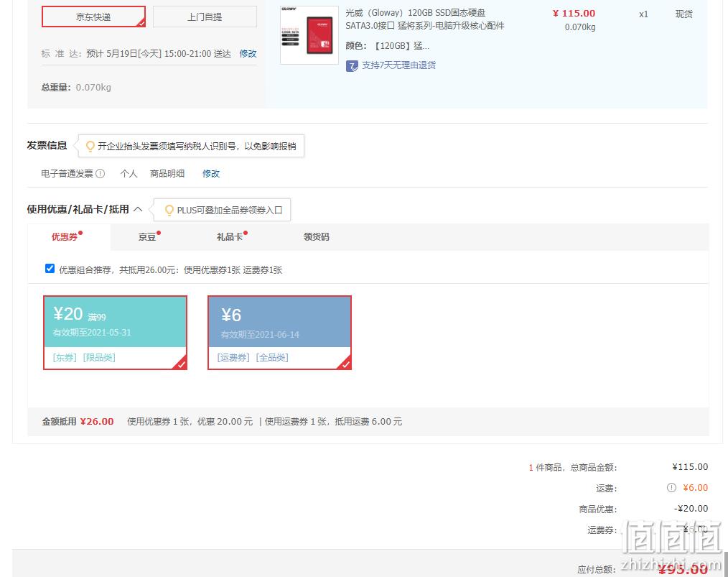Toggle the ¥6 运费券 coupon card
The image size is (728, 577).
tap(279, 333)
